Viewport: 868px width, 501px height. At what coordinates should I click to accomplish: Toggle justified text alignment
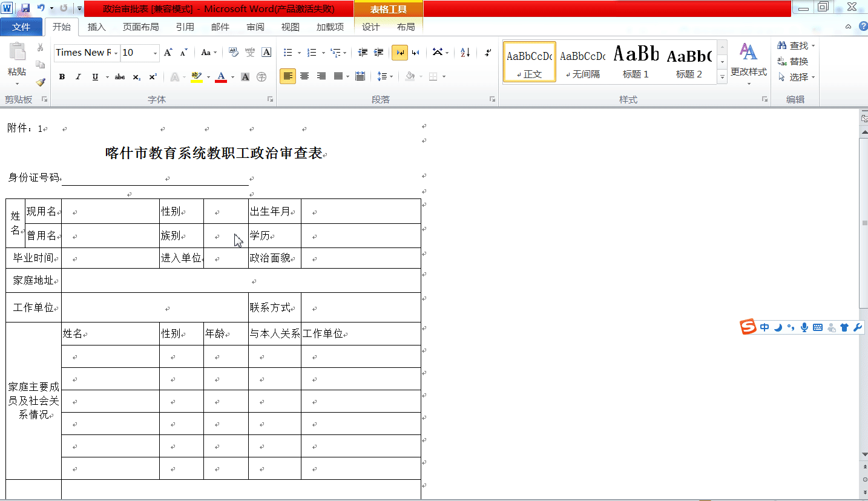click(x=338, y=76)
